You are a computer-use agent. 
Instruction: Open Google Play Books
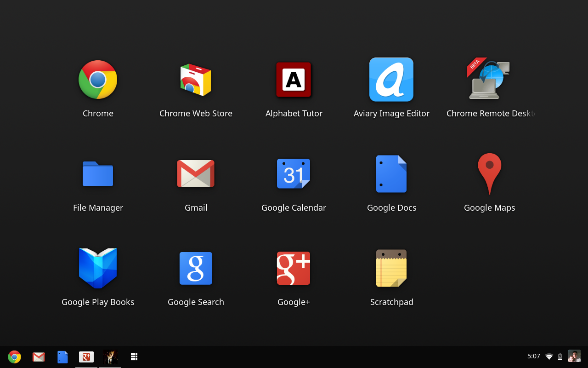click(x=98, y=268)
